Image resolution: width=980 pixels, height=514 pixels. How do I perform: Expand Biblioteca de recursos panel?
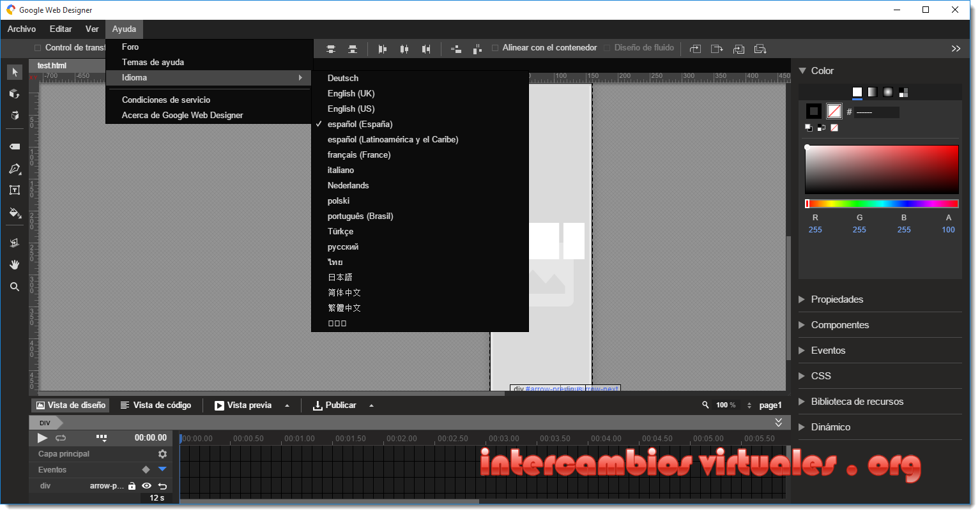[x=802, y=402]
